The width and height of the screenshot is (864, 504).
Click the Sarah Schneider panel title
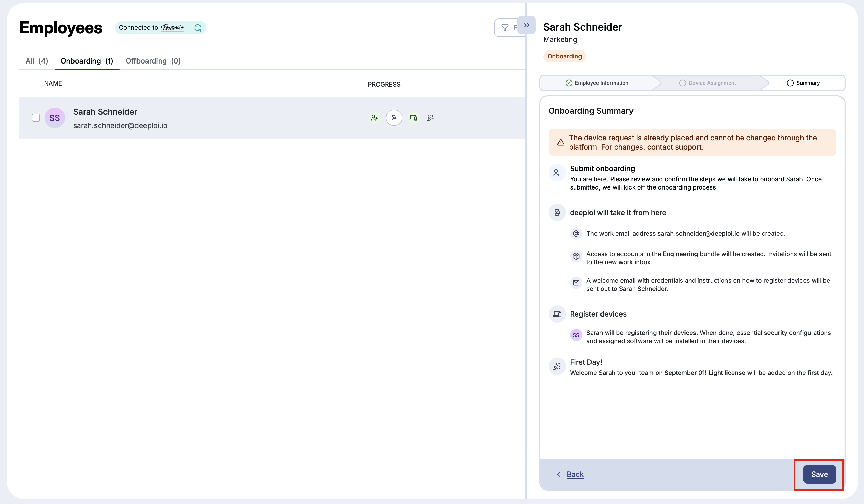pos(583,27)
